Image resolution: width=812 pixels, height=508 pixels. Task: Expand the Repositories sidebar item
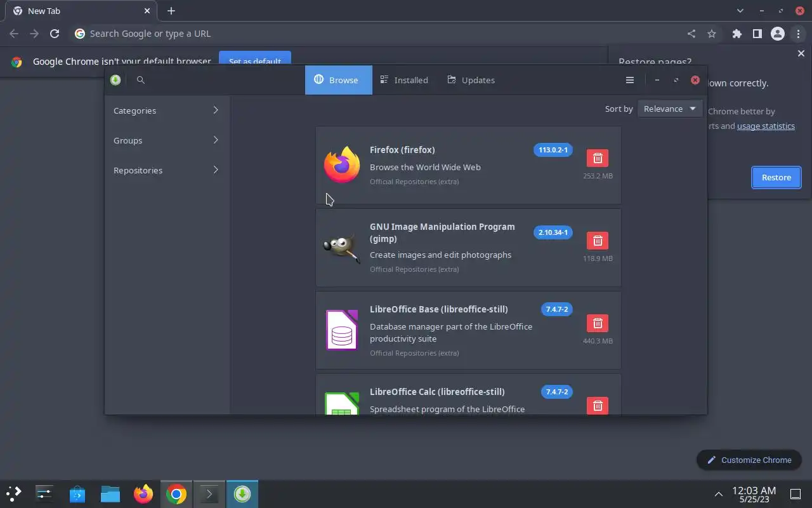(166, 170)
